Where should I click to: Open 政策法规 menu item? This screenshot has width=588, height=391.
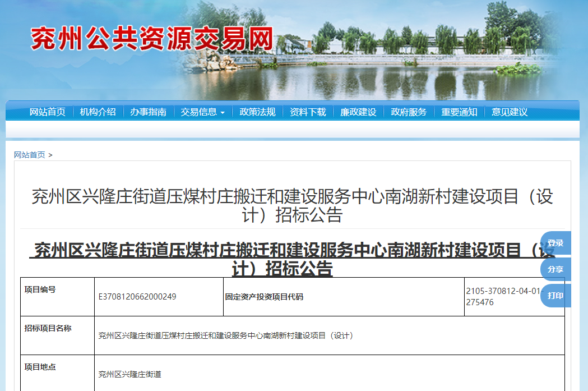coord(258,112)
